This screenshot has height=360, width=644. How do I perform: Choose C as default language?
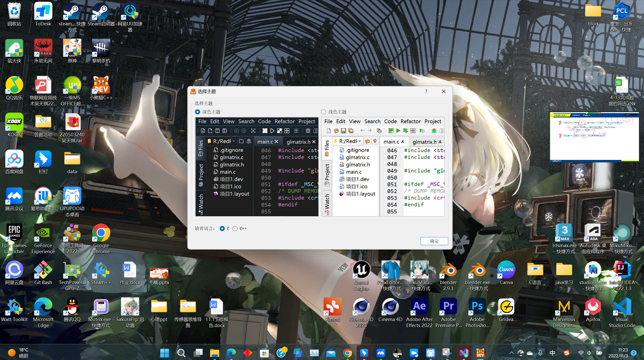222,229
